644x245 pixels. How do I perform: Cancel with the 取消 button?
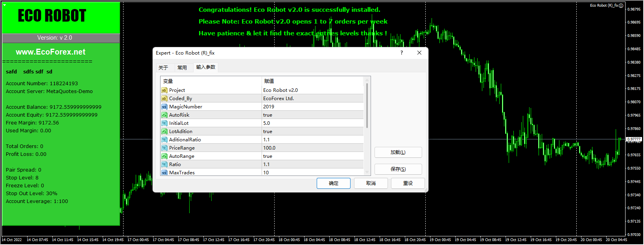371,183
